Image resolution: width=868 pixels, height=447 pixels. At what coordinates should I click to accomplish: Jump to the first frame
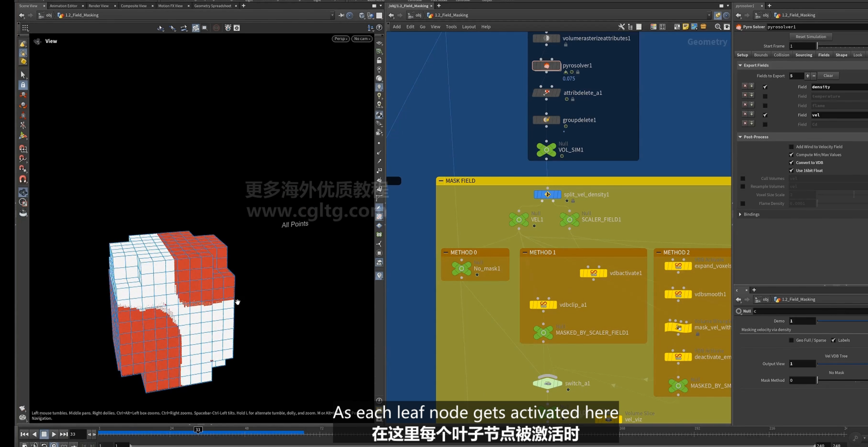[x=24, y=434]
